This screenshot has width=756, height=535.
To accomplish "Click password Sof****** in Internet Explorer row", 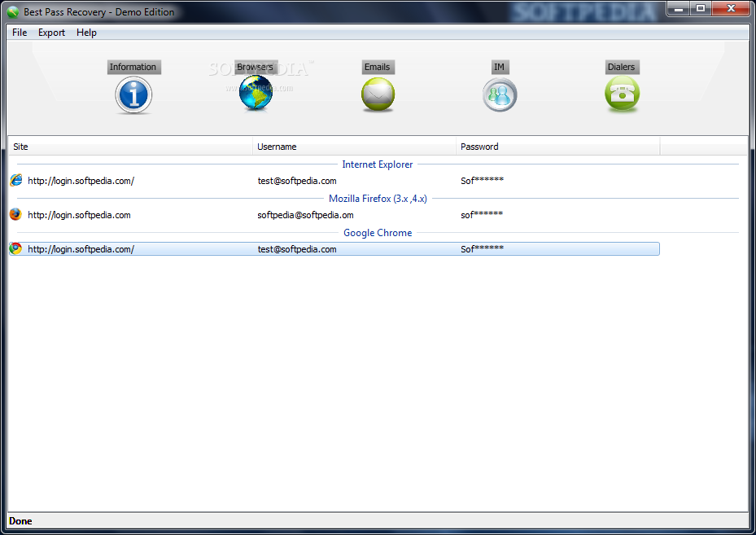I will click(x=482, y=181).
